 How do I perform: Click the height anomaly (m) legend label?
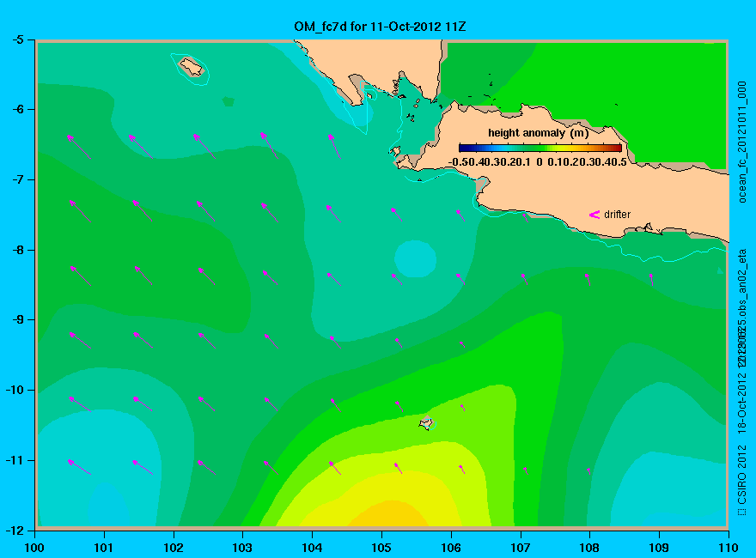click(x=538, y=133)
